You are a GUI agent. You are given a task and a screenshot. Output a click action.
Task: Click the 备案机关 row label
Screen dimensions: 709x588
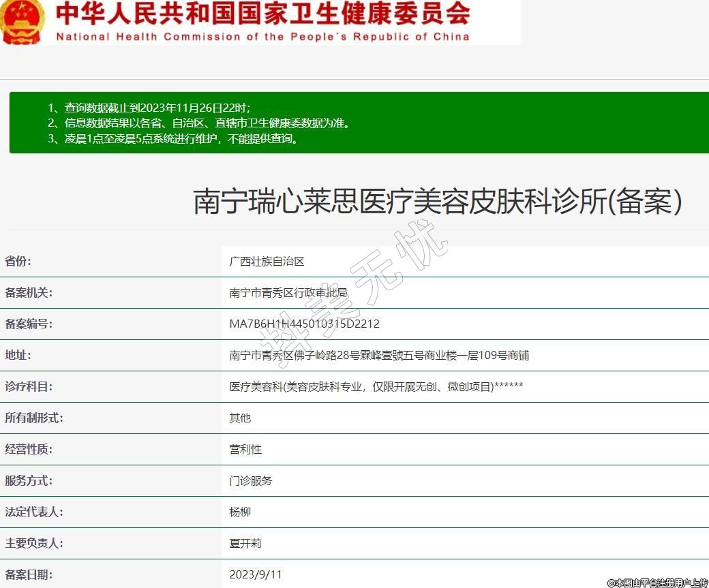click(29, 293)
